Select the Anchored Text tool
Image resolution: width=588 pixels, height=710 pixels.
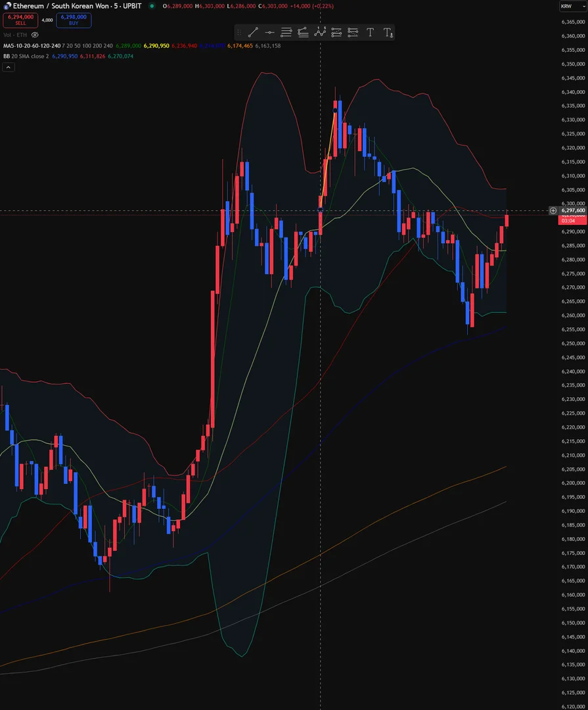pos(388,33)
